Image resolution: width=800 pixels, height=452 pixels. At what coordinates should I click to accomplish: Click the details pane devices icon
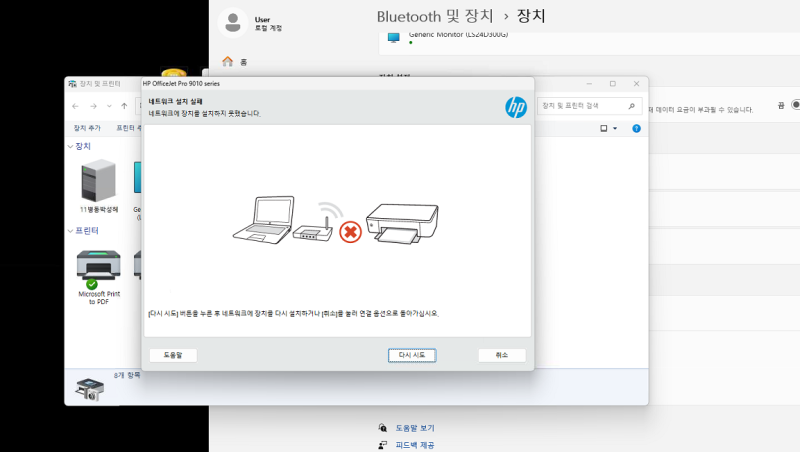pyautogui.click(x=90, y=389)
